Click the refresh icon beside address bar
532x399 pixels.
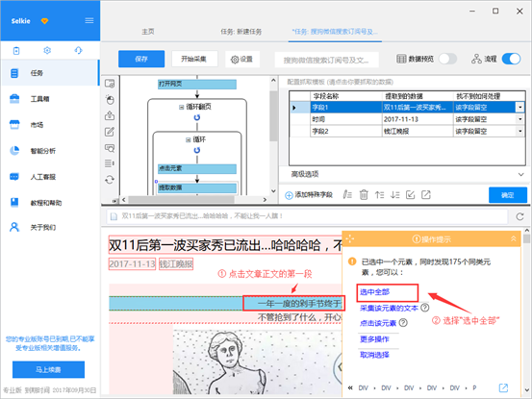519,216
